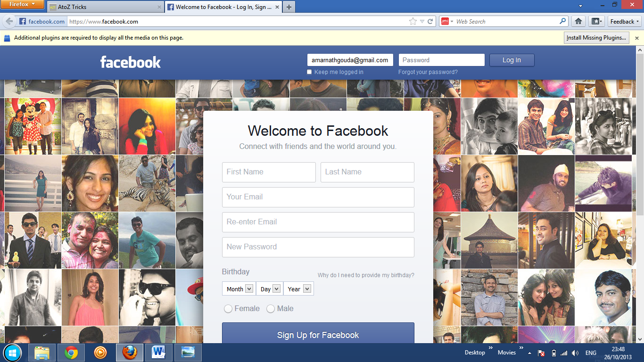The width and height of the screenshot is (644, 362).
Task: Open File Explorer from taskbar
Action: 42,353
